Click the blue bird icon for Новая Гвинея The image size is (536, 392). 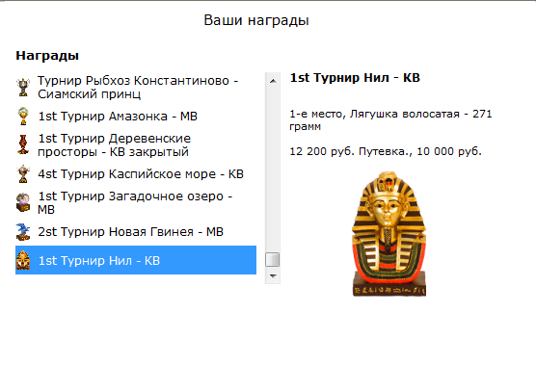click(x=23, y=231)
